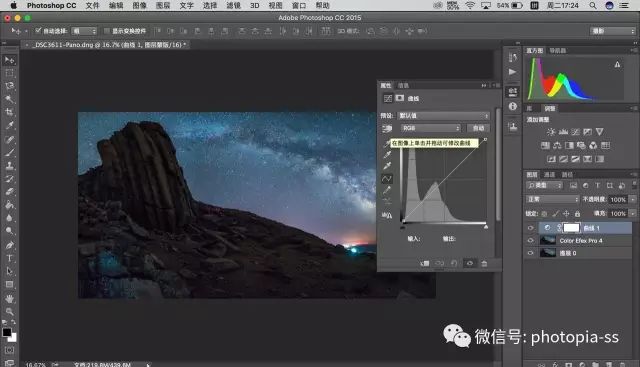Pick the Magic Wand tool
Image resolution: width=640 pixels, height=367 pixels.
9,99
